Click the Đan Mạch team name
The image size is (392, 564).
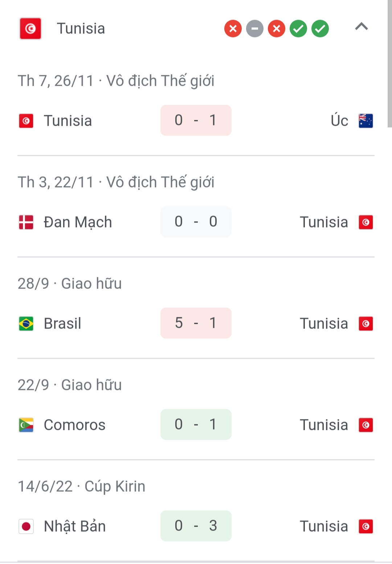point(78,222)
